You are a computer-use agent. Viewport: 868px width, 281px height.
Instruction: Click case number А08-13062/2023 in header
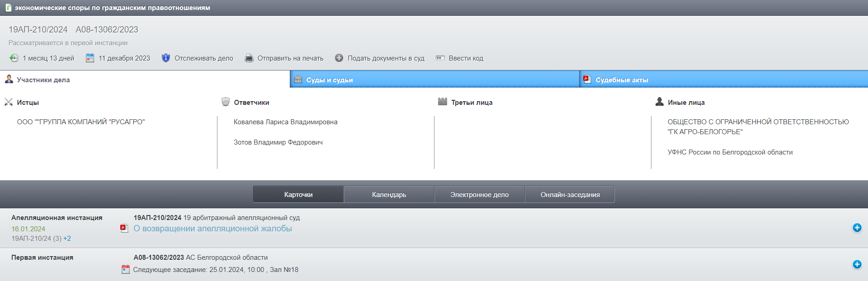[107, 29]
